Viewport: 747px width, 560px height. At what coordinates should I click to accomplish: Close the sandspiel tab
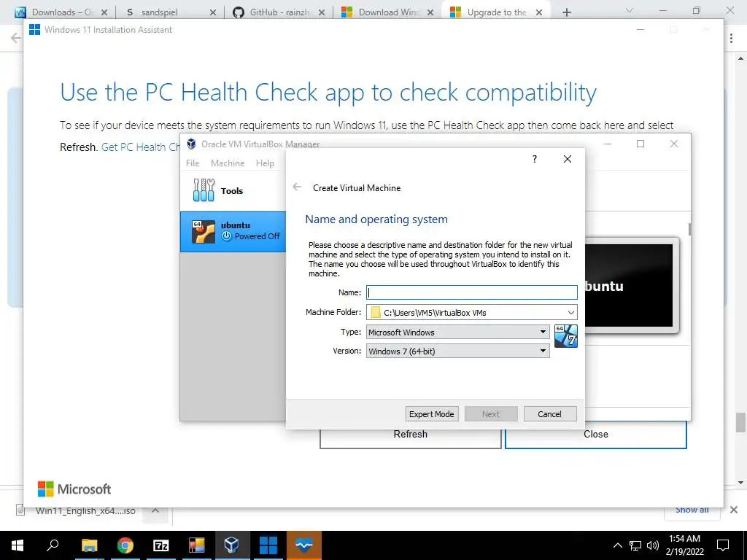(x=213, y=12)
